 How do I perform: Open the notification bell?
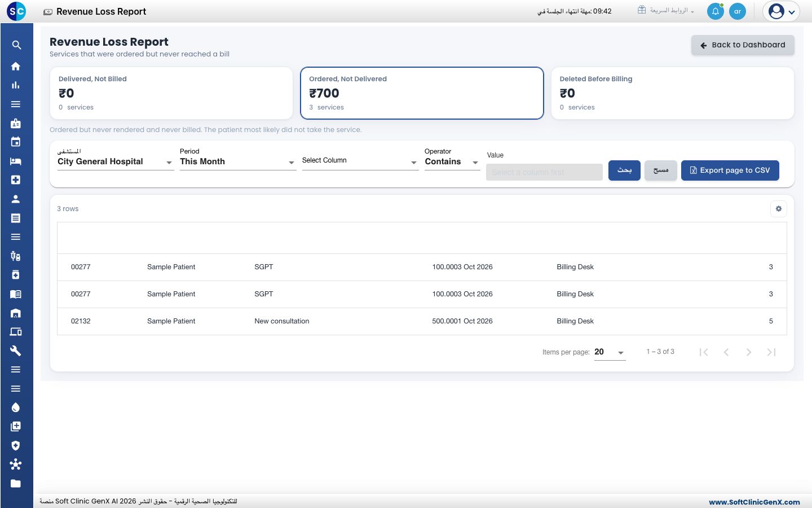pyautogui.click(x=716, y=11)
